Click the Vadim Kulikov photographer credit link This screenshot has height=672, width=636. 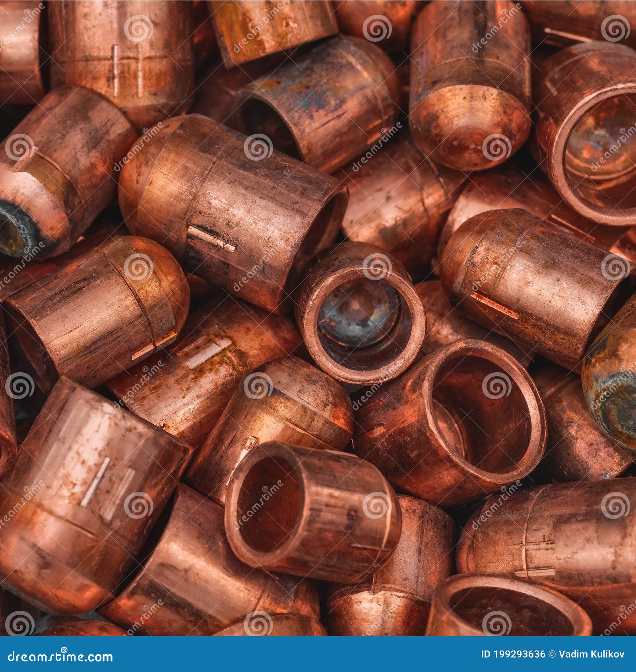(591, 654)
